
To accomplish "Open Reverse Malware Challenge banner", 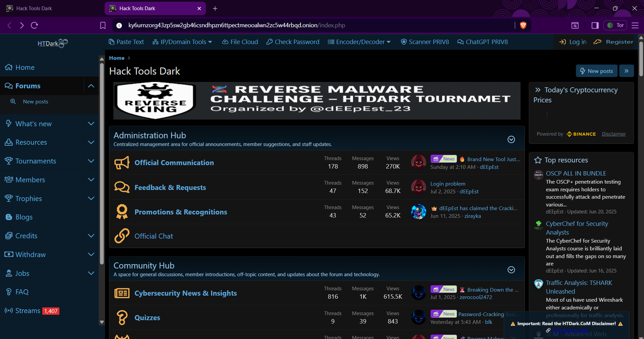I will click(x=317, y=101).
